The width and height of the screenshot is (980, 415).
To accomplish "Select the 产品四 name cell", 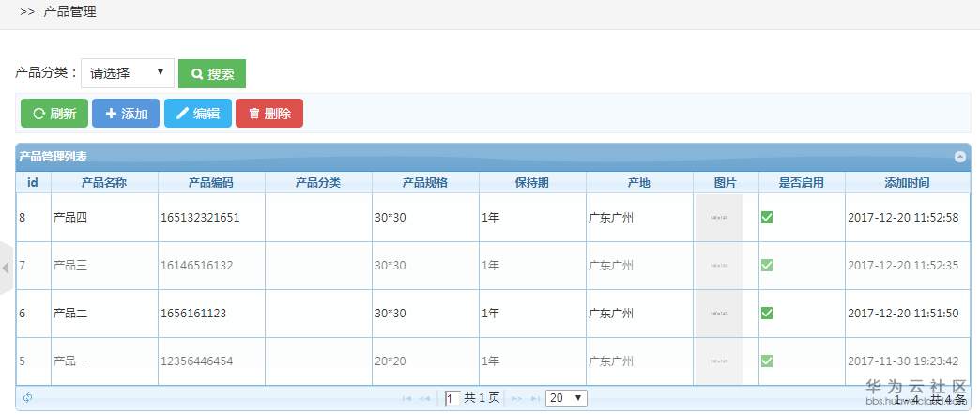I will click(x=104, y=218).
